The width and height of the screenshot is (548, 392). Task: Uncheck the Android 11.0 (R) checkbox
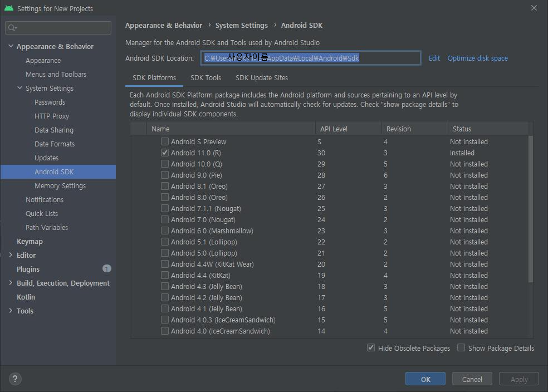click(x=165, y=153)
